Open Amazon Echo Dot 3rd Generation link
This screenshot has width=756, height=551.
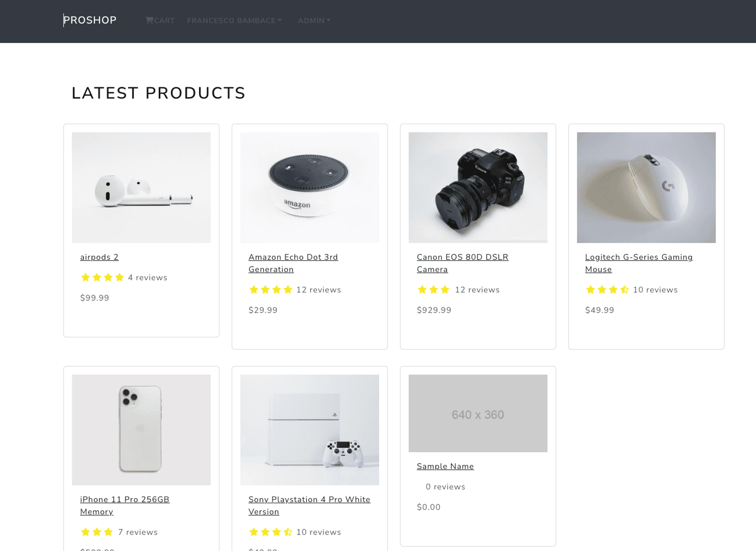[x=293, y=263]
